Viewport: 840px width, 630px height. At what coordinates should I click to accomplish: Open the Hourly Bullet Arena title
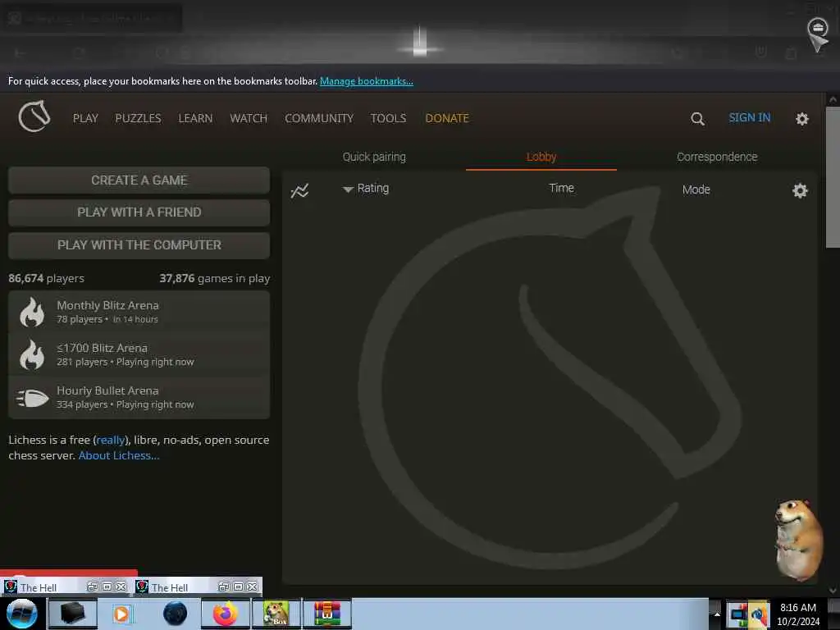107,391
